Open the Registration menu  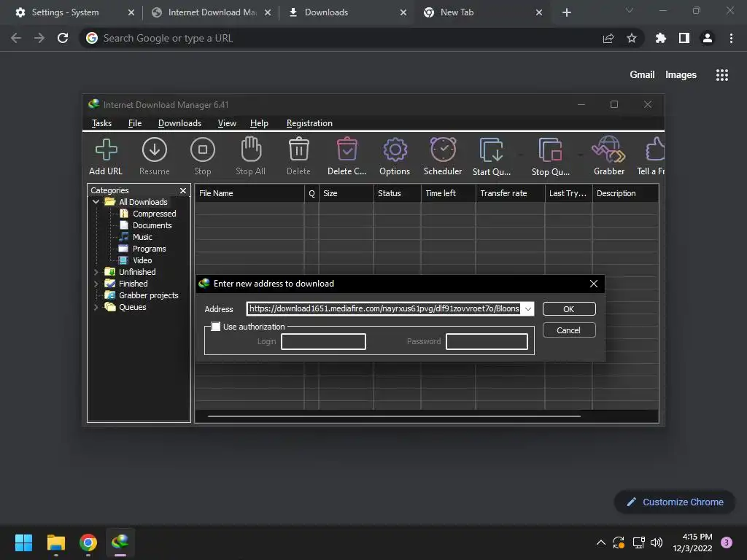309,123
